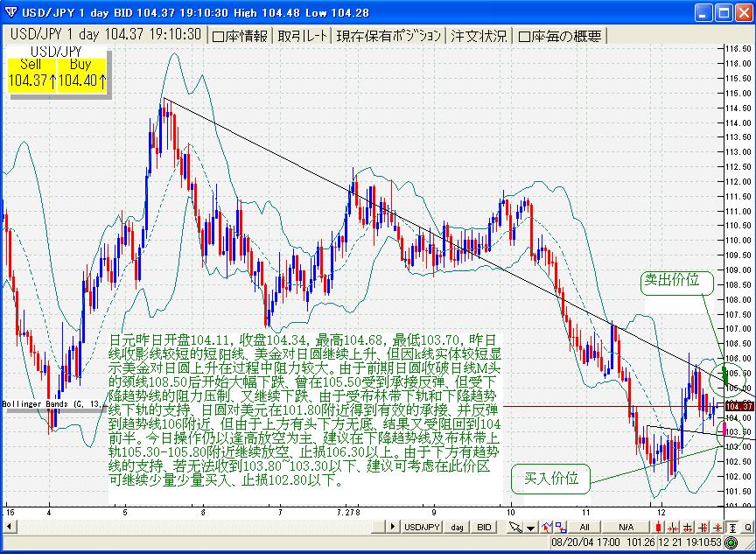Image resolution: width=756 pixels, height=560 pixels.
Task: Open the 口座情報 tab
Action: pos(240,36)
